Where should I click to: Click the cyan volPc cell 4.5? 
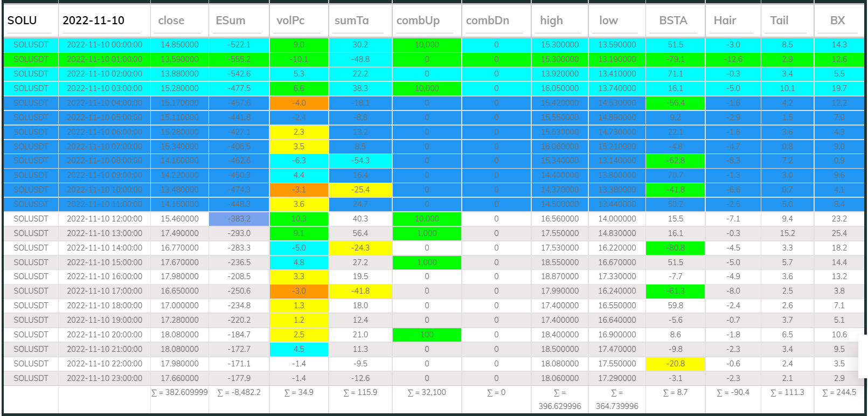coord(299,349)
